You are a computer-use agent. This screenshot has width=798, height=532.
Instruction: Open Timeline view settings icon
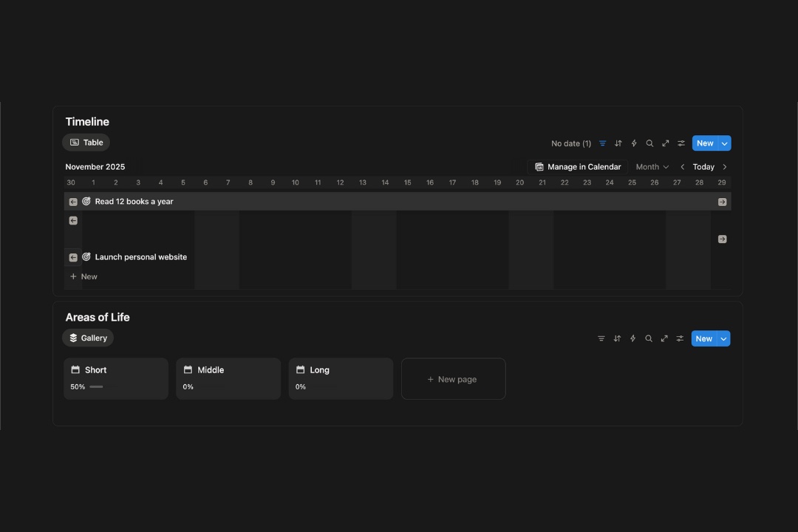click(x=681, y=143)
